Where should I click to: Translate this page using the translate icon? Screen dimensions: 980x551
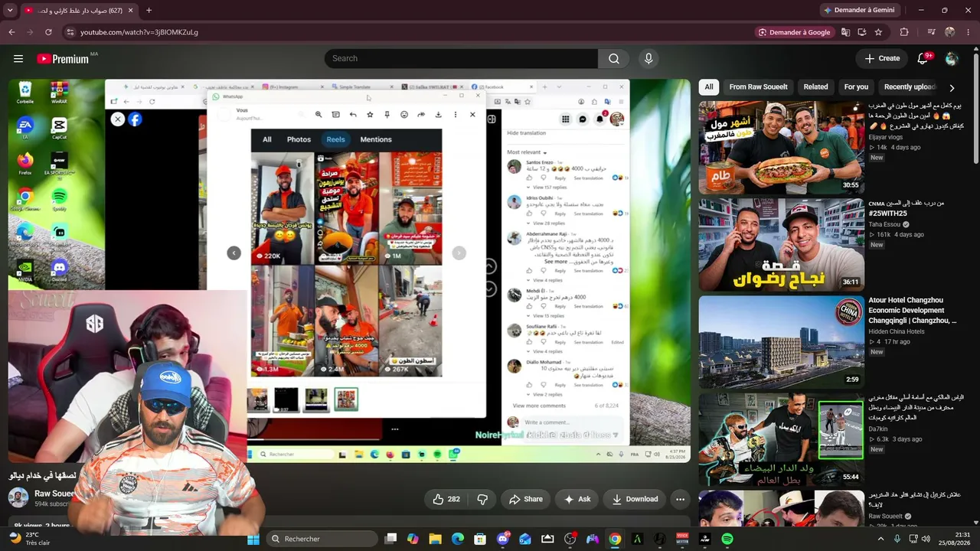(x=845, y=32)
